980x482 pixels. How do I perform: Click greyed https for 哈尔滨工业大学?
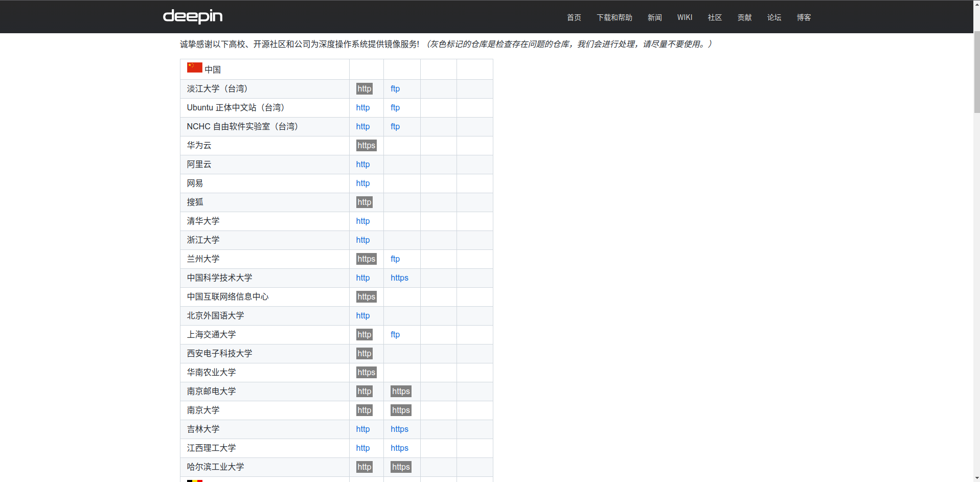[x=401, y=467]
